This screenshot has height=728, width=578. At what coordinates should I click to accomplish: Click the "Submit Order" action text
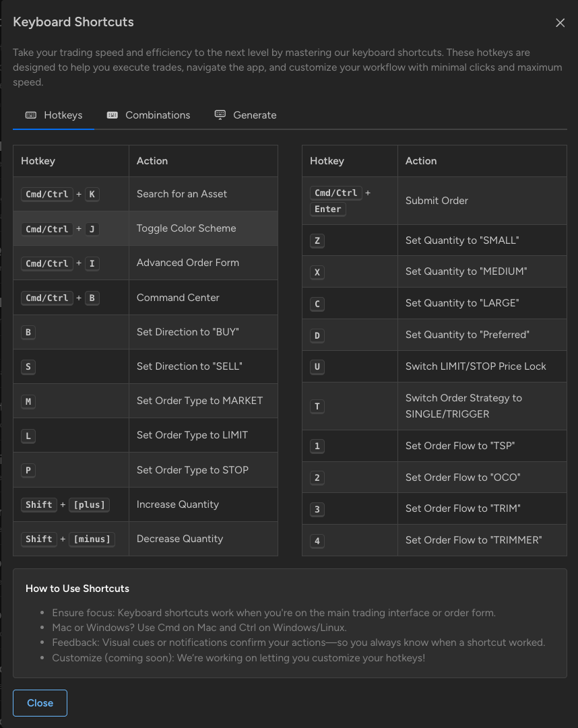(437, 201)
